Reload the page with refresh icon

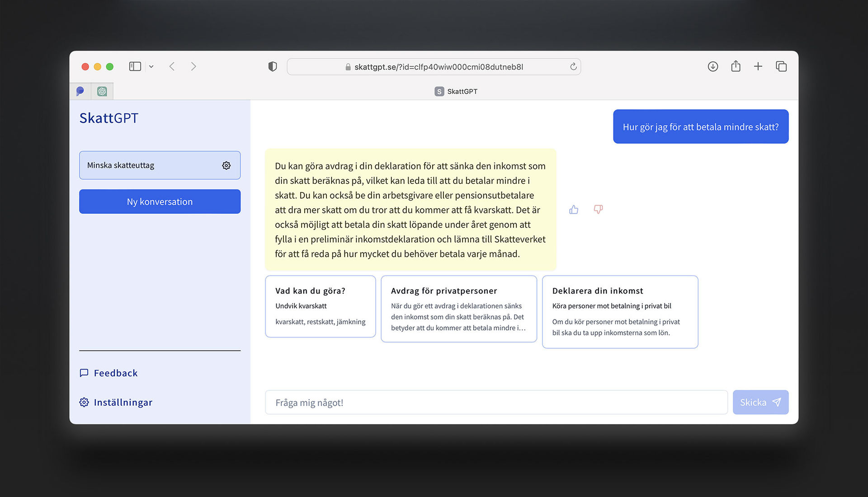pyautogui.click(x=573, y=67)
